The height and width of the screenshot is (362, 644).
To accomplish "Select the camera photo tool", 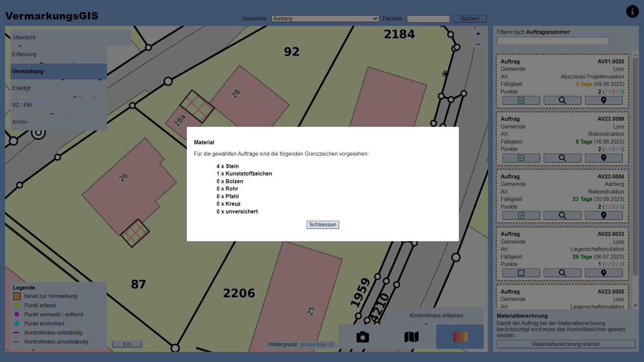I will point(363,337).
